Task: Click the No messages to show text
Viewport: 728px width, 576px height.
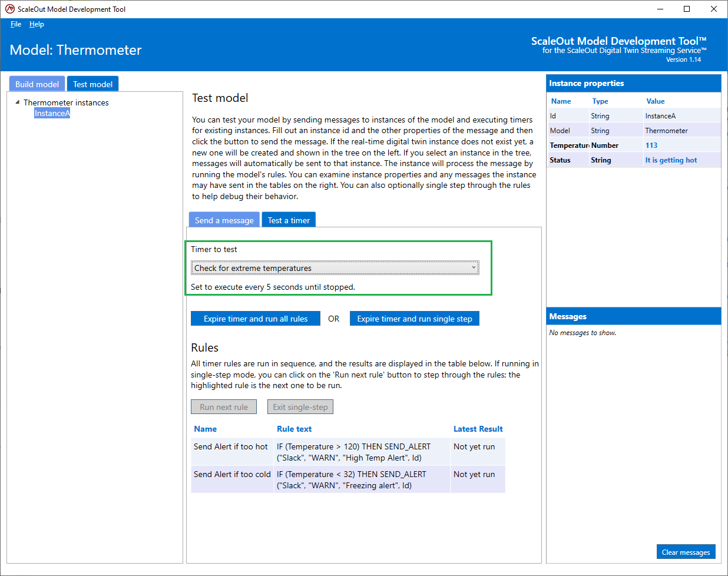Action: (583, 333)
